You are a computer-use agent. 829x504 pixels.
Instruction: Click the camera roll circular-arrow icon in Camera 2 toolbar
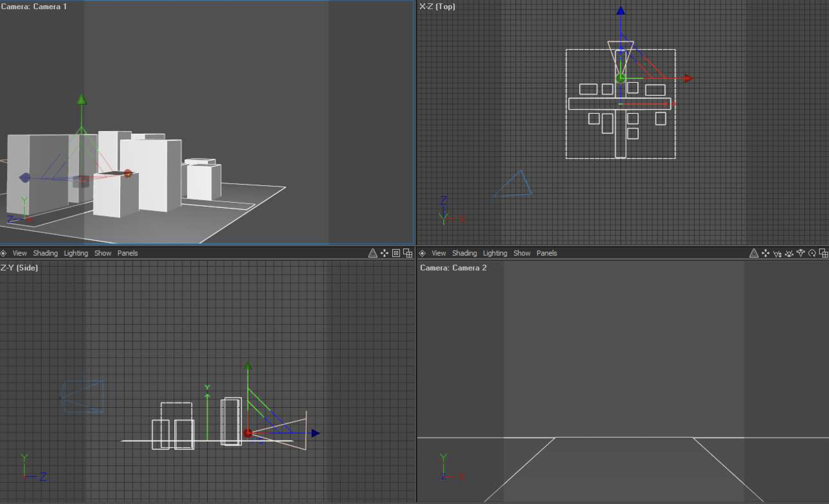(812, 253)
